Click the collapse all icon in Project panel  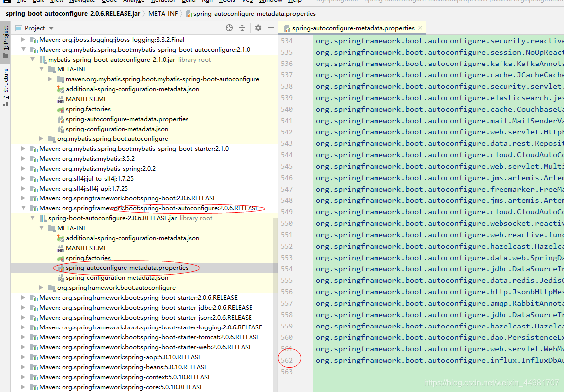242,28
